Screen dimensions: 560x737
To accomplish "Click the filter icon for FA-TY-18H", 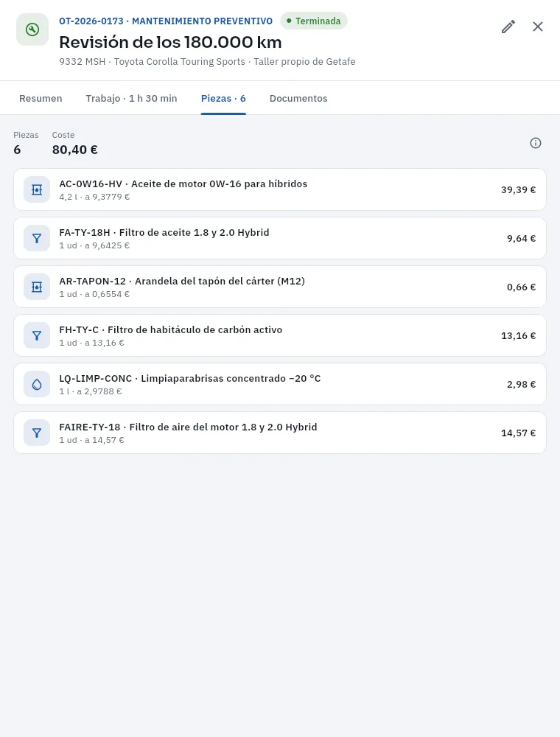I will (x=37, y=238).
